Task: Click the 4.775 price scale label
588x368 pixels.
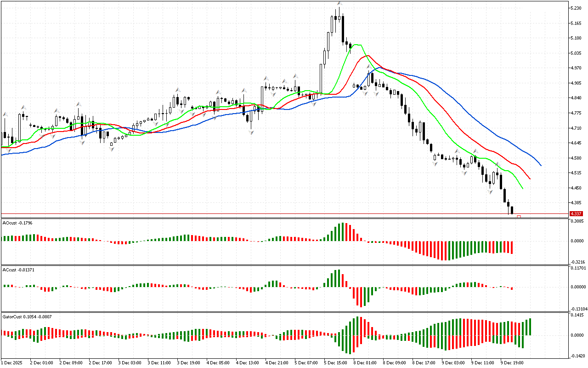Action: pos(577,113)
